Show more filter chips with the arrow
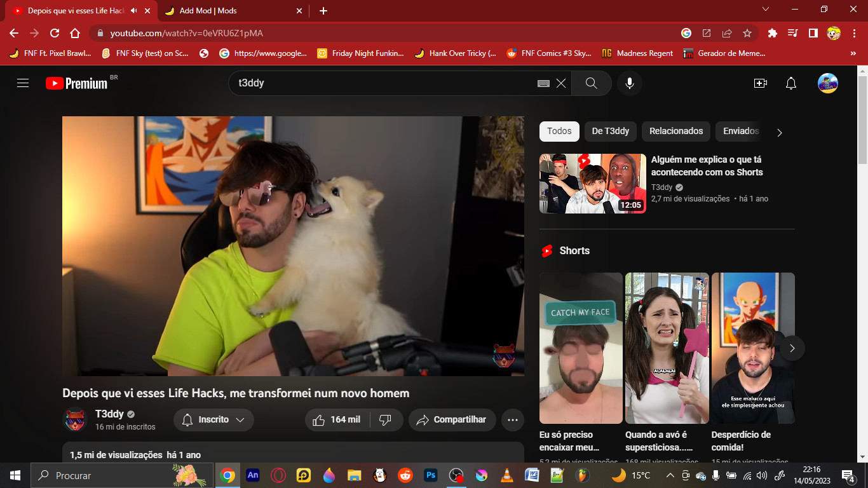The width and height of the screenshot is (868, 488). (x=780, y=133)
